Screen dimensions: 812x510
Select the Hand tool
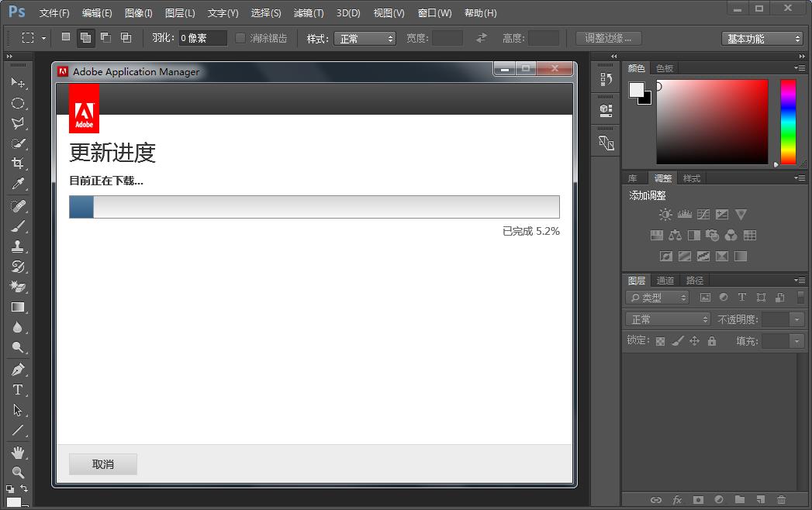pyautogui.click(x=18, y=453)
